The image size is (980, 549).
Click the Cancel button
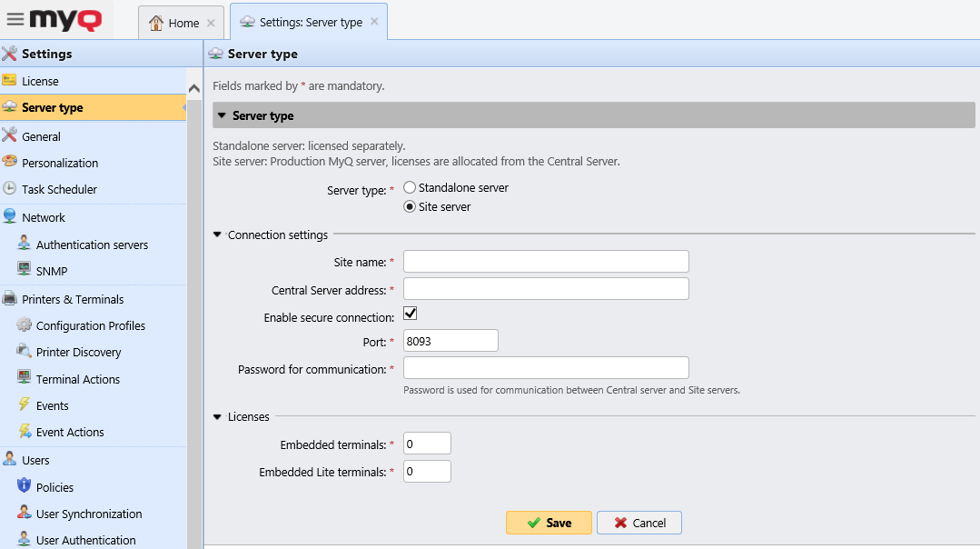point(638,522)
